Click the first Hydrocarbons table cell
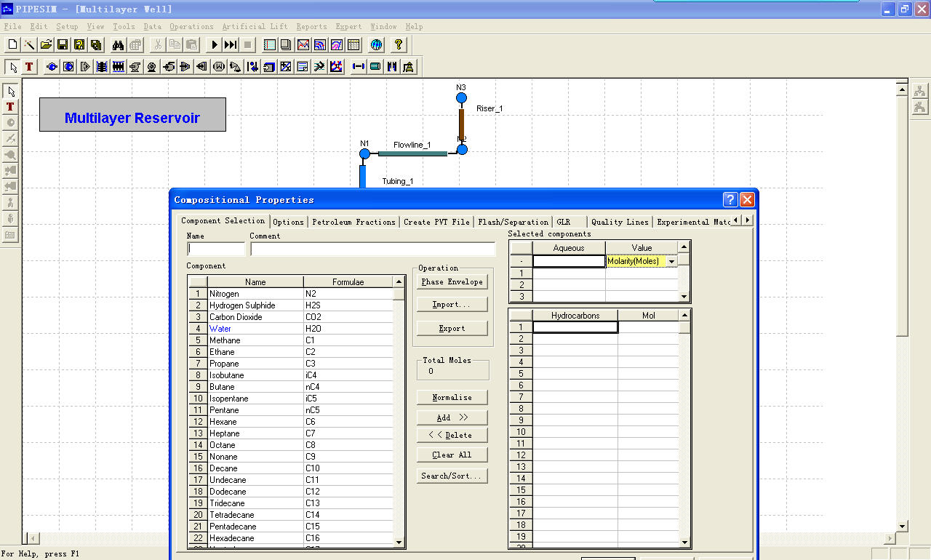The width and height of the screenshot is (931, 560). [575, 327]
